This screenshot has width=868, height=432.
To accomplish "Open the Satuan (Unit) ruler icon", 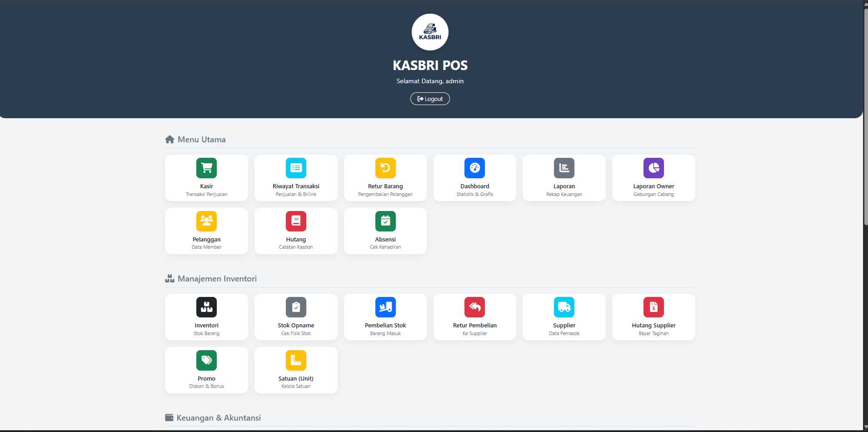I will (x=296, y=361).
